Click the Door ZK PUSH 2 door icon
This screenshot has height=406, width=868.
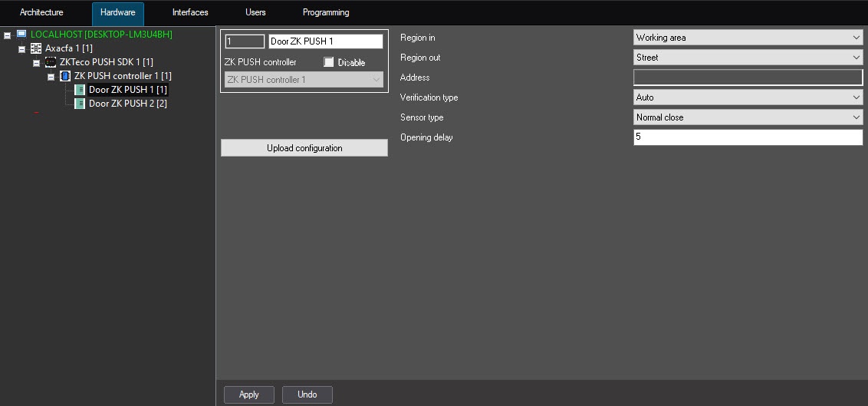(80, 104)
